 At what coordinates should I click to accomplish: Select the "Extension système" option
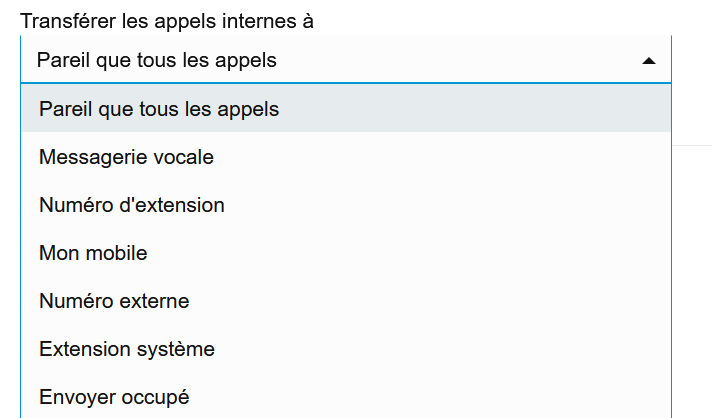tap(127, 349)
